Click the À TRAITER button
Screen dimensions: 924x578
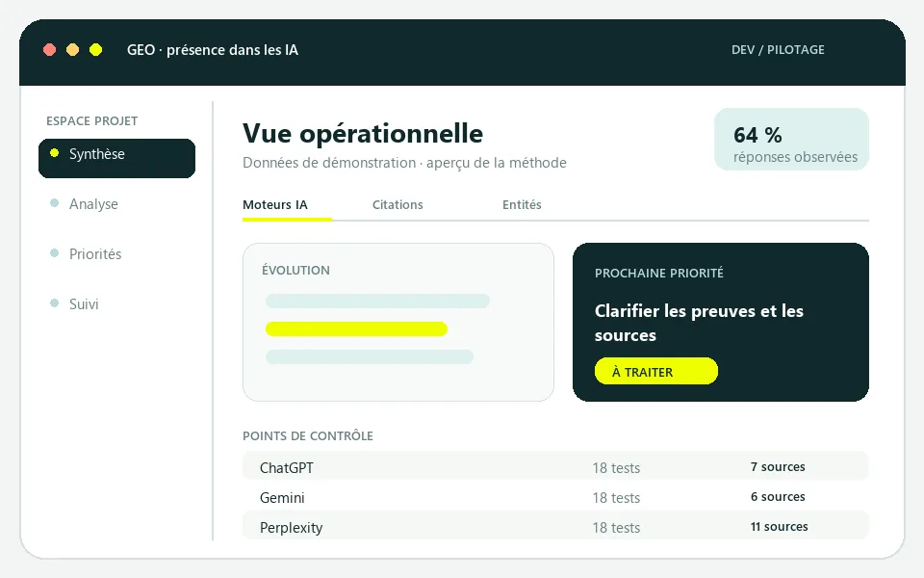point(655,372)
